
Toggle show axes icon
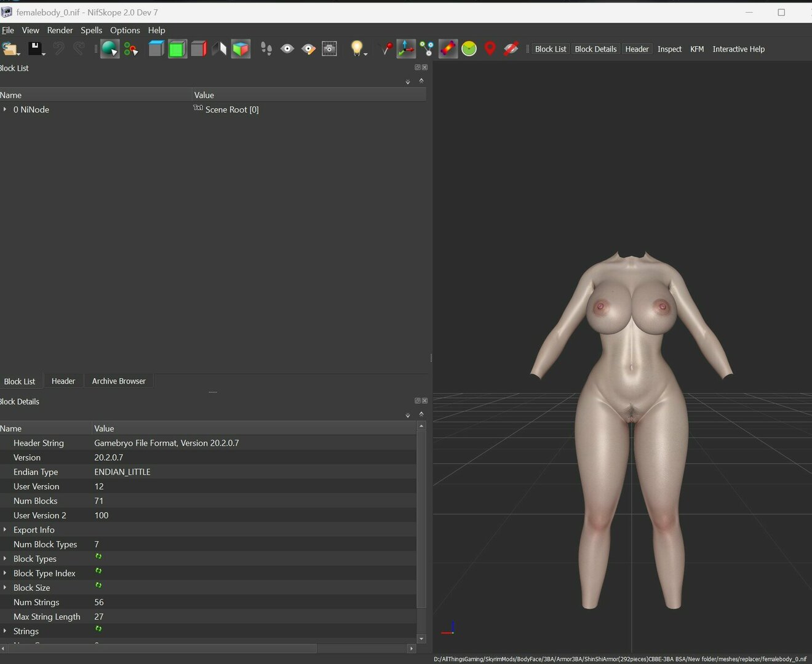406,49
